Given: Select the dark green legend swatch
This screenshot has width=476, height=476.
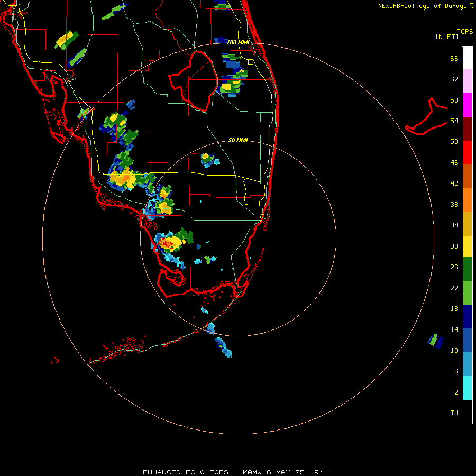Looking at the screenshot, I should pyautogui.click(x=467, y=269).
